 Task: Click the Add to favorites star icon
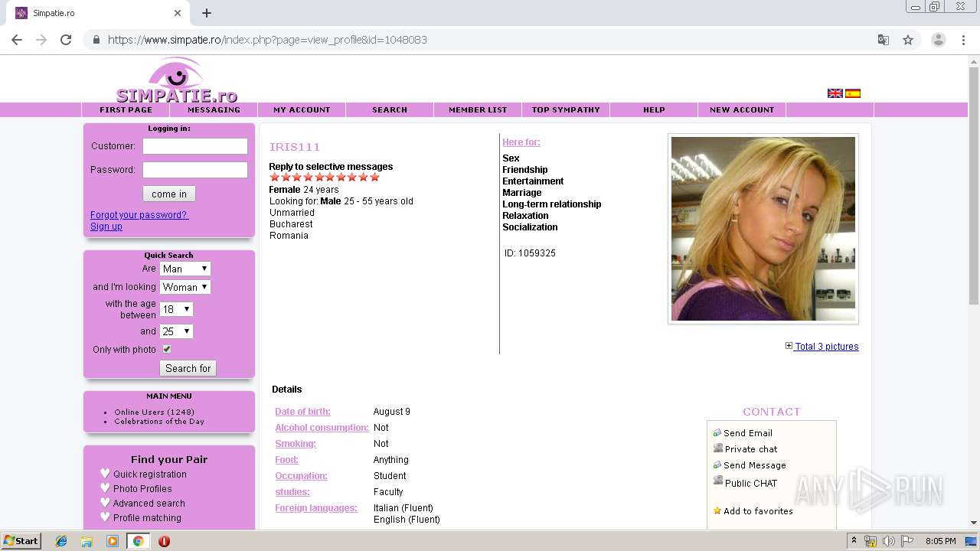point(717,510)
